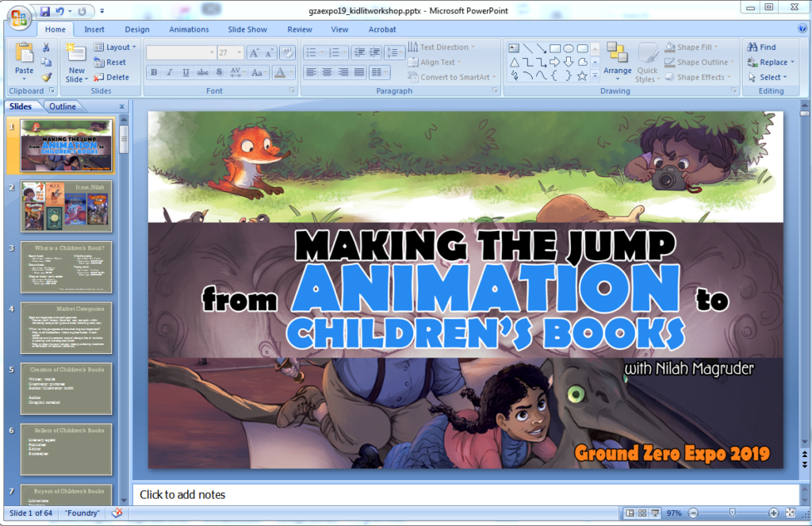Click the Replace button
812x526 pixels.
coord(771,62)
